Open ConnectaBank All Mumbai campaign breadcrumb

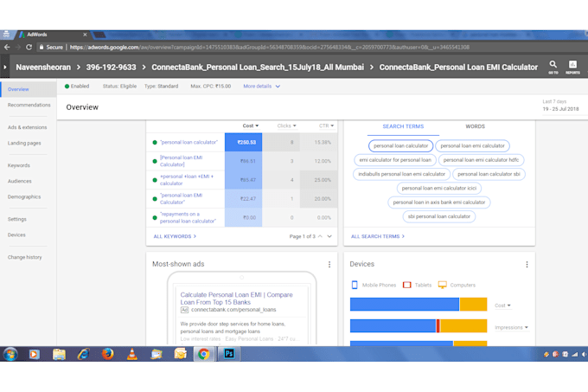pyautogui.click(x=258, y=67)
